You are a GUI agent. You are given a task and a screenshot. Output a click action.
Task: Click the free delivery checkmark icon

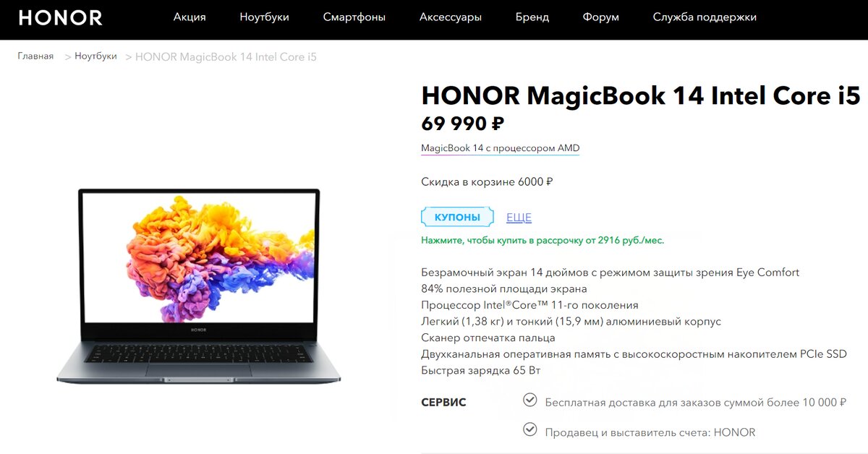tap(530, 400)
